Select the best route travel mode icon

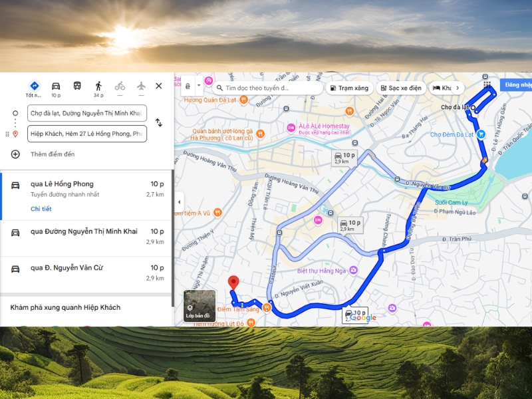34,86
